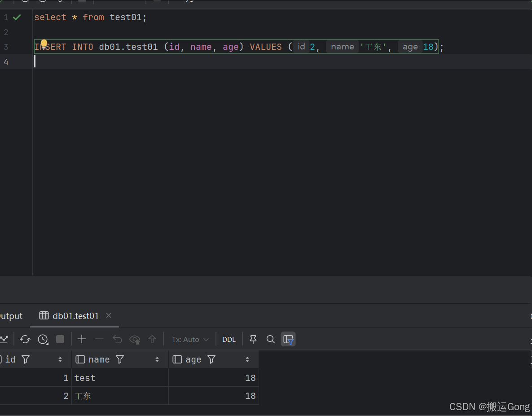This screenshot has width=532, height=416.
Task: Toggle the local filter view icon
Action: point(288,339)
